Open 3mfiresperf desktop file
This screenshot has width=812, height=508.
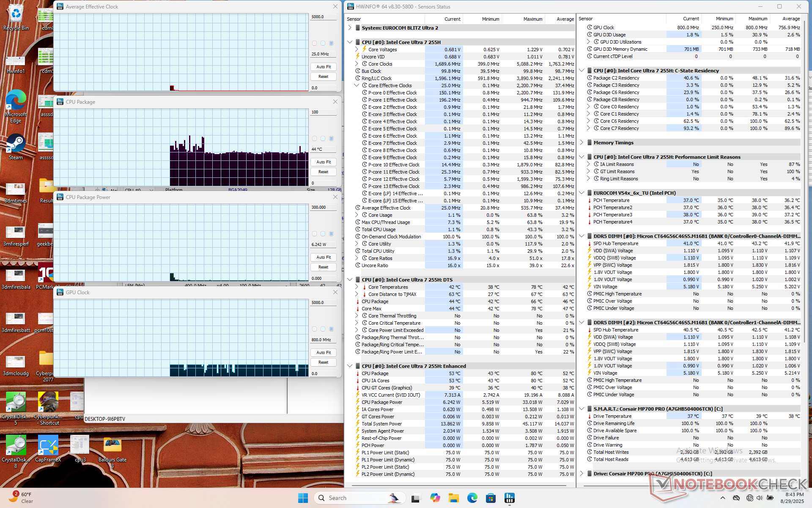coord(16,237)
